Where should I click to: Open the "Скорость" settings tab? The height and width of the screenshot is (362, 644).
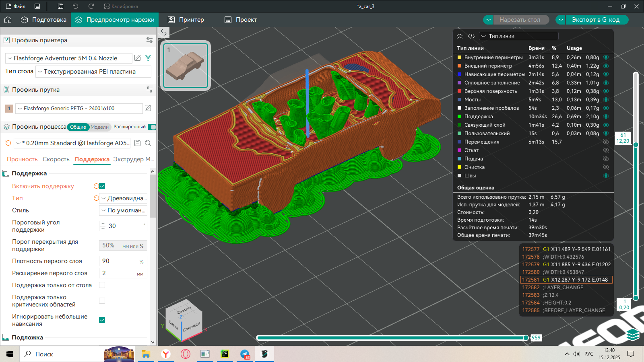pos(56,159)
